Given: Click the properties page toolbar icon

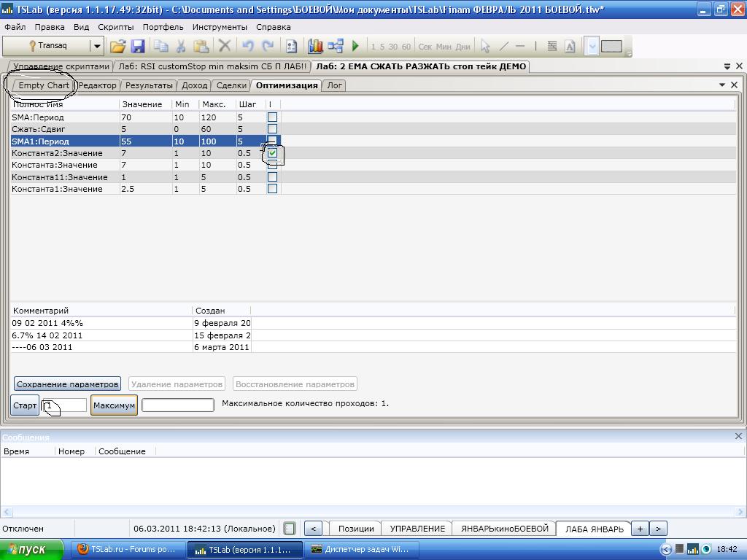Looking at the screenshot, I should [291, 46].
